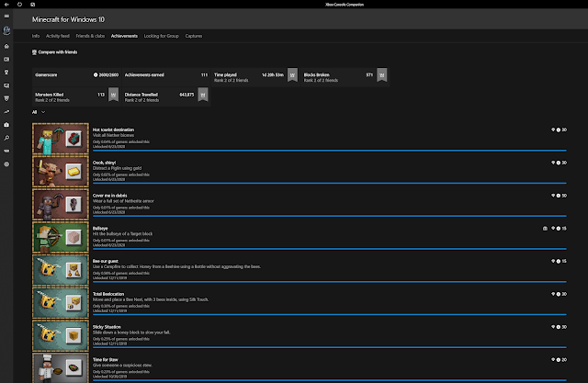Click the Hot tourist destination title
The image size is (588, 383).
[x=113, y=130]
